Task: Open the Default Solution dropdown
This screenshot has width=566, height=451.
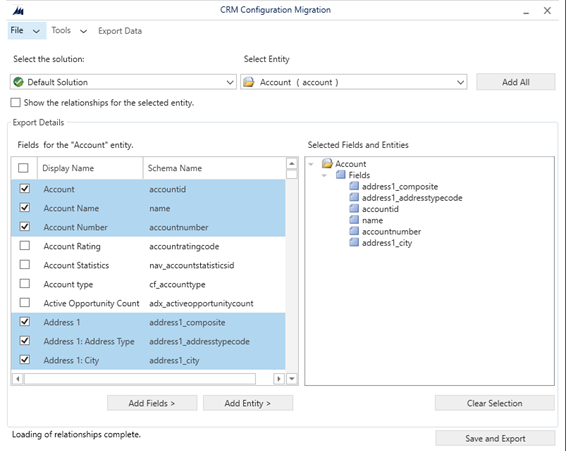Action: pos(123,82)
